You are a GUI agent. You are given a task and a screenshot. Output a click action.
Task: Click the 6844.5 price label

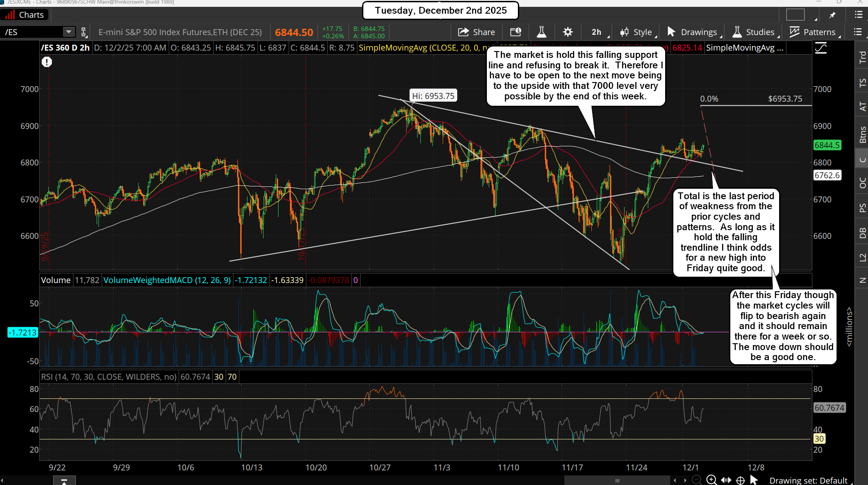pyautogui.click(x=827, y=145)
